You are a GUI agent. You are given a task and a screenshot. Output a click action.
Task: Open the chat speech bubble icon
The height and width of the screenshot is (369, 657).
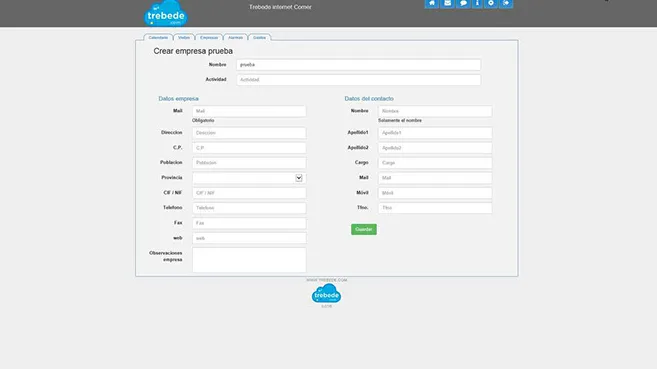click(x=463, y=3)
